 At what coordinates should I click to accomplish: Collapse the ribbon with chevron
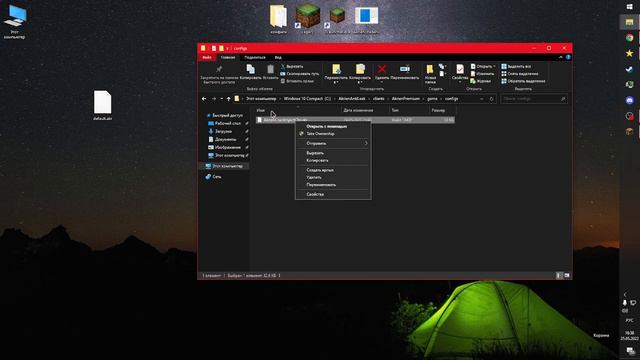560,58
